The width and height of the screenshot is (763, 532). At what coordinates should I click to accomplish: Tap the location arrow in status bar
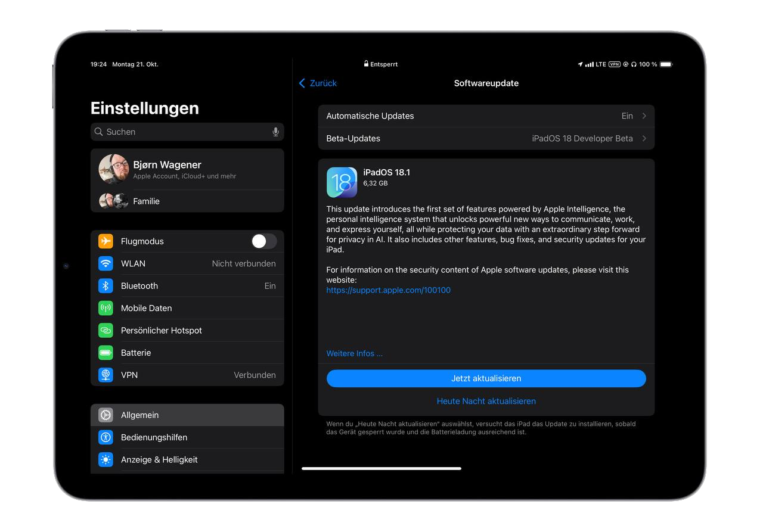pos(580,64)
